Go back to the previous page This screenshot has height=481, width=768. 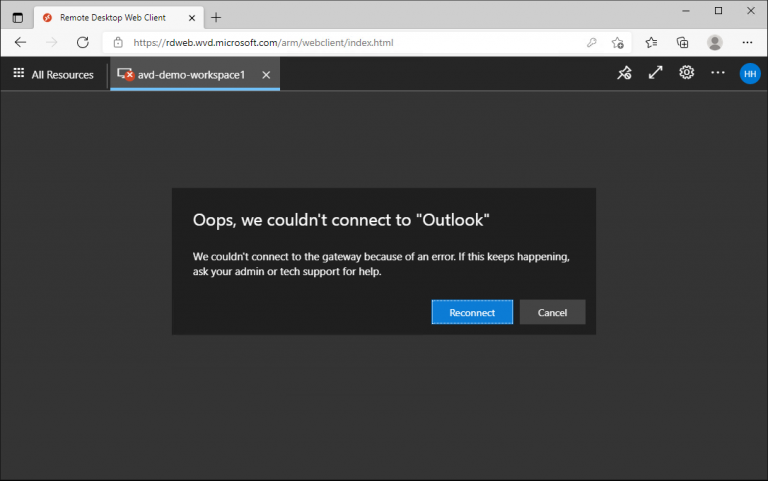[21, 43]
